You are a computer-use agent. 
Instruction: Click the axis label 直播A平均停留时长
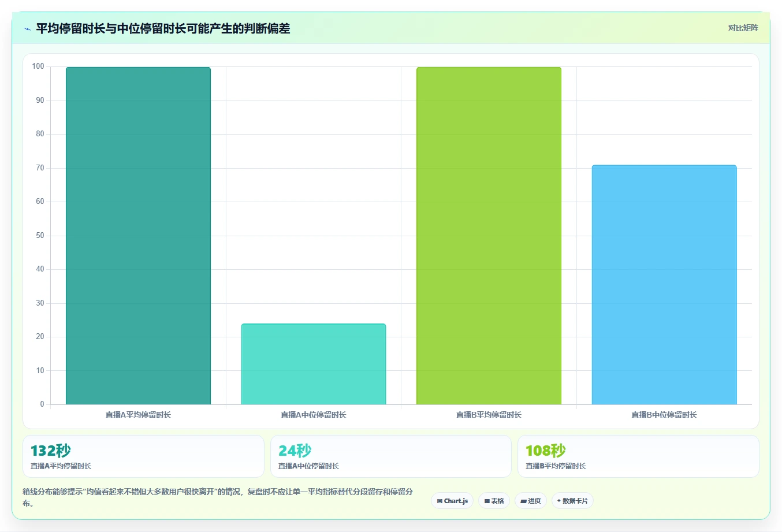tap(138, 415)
